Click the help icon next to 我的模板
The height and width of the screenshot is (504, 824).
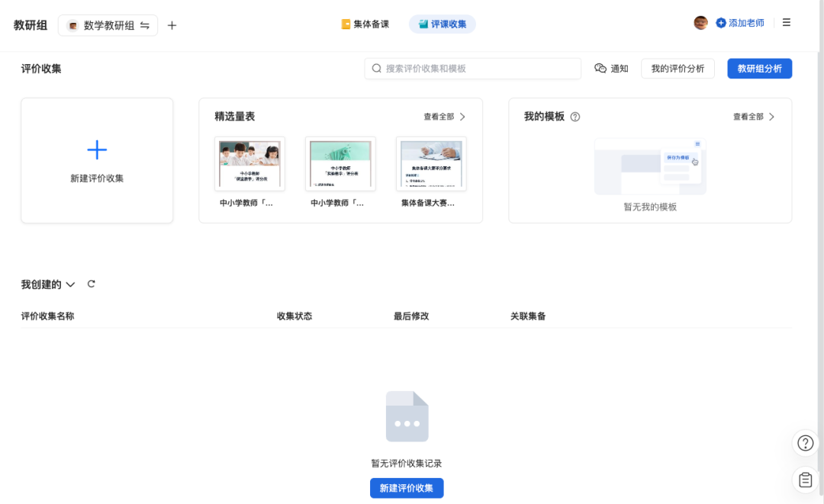click(x=575, y=117)
